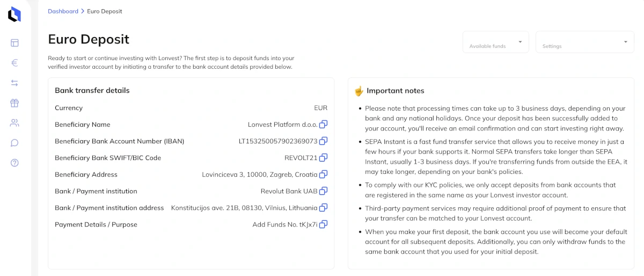Screen dimensions: 644x276
Task: Open the dashboard layout icon in sidebar
Action: tap(14, 43)
